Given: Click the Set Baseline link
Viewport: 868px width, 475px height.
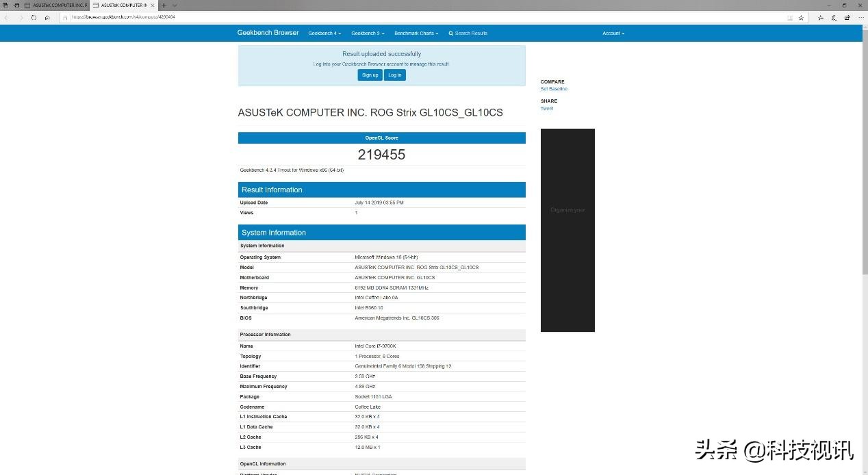Looking at the screenshot, I should click(x=554, y=89).
